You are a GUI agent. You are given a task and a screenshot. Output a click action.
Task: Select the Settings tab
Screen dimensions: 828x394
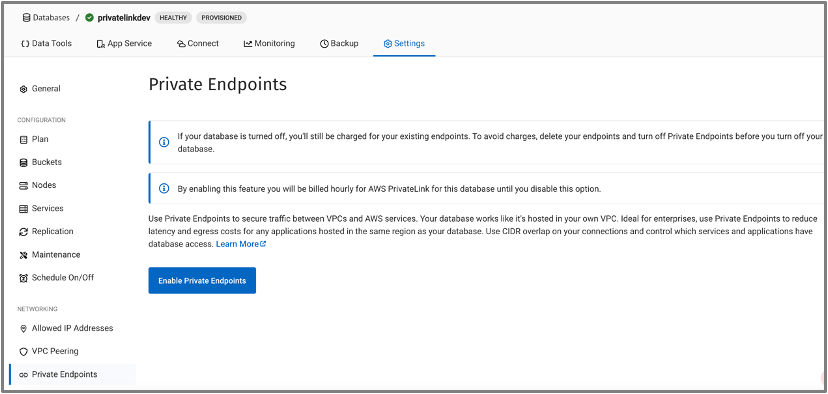tap(404, 43)
